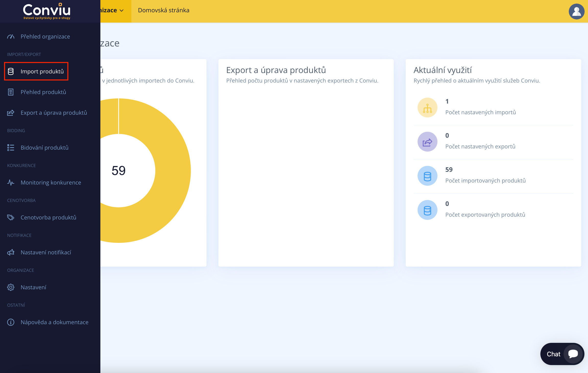Click the purple Počet nastavených exportů icon

point(427,142)
